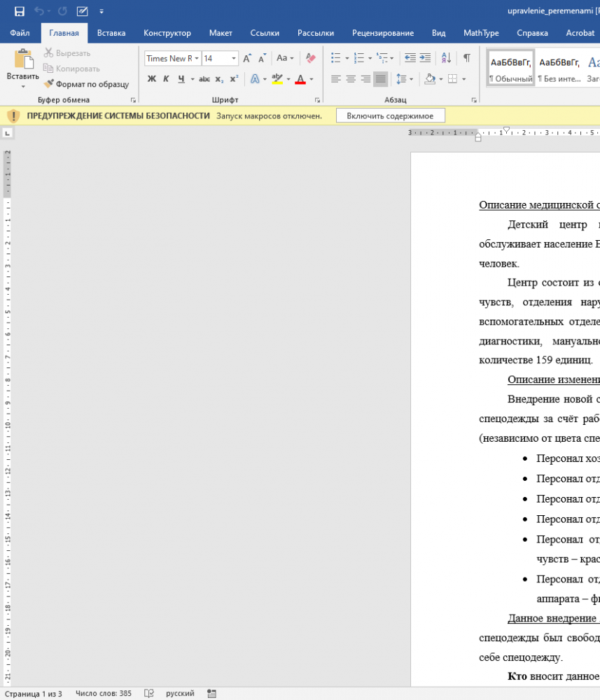Click the Strikethrough abc icon
The height and width of the screenshot is (700, 600).
point(204,79)
